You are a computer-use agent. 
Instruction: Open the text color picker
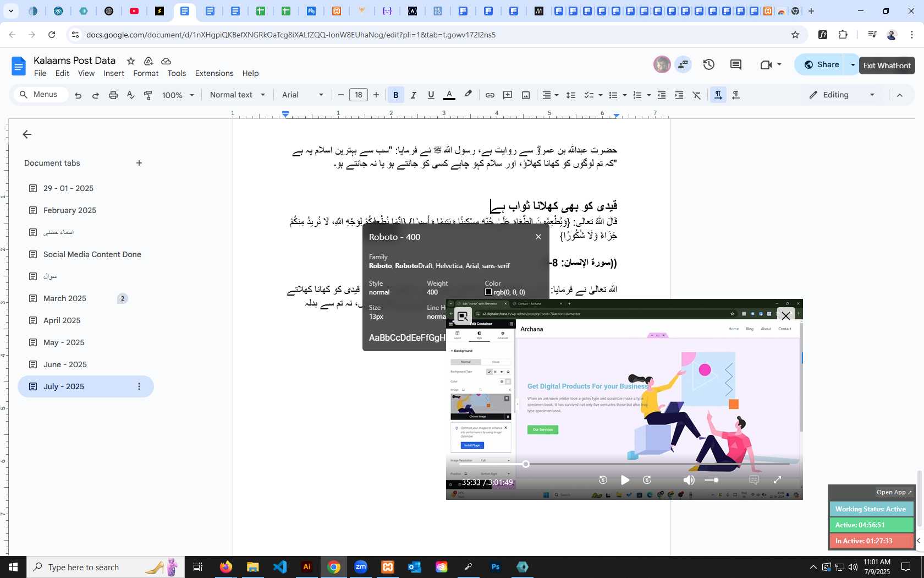point(449,95)
